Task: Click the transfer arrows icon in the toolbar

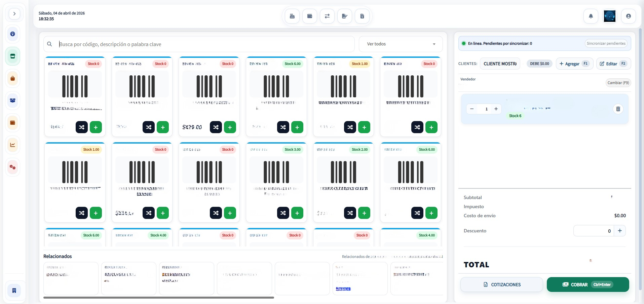Action: coord(327,16)
